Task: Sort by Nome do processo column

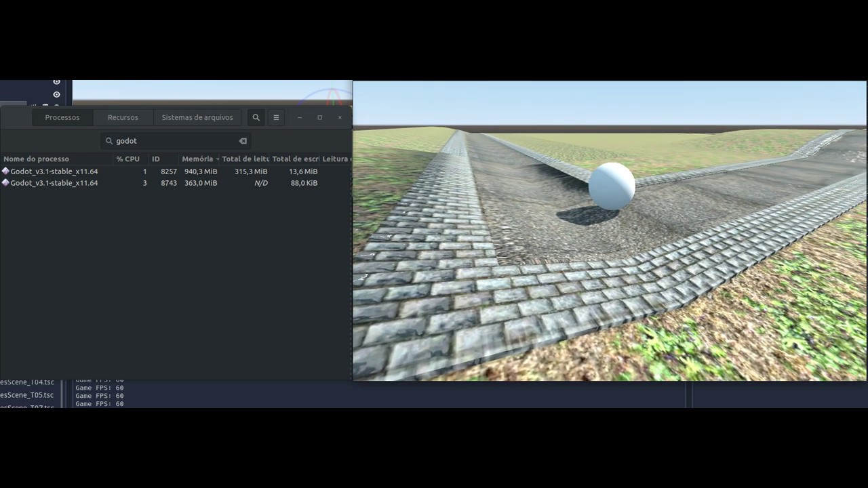Action: point(56,159)
